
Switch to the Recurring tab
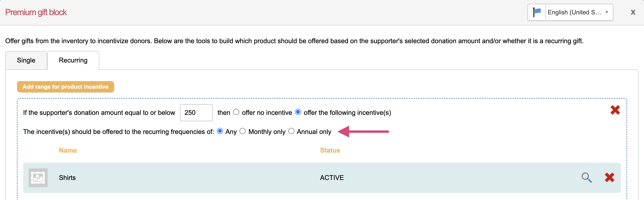pyautogui.click(x=73, y=60)
